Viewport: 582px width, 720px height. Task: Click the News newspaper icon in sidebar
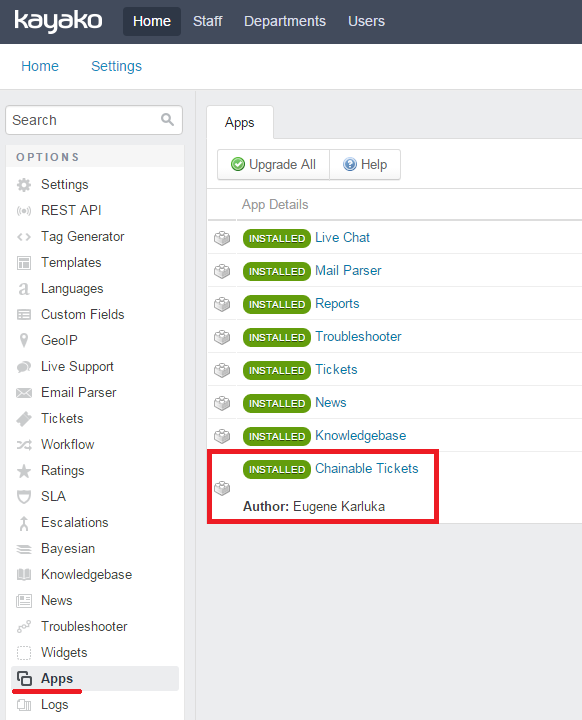point(24,601)
